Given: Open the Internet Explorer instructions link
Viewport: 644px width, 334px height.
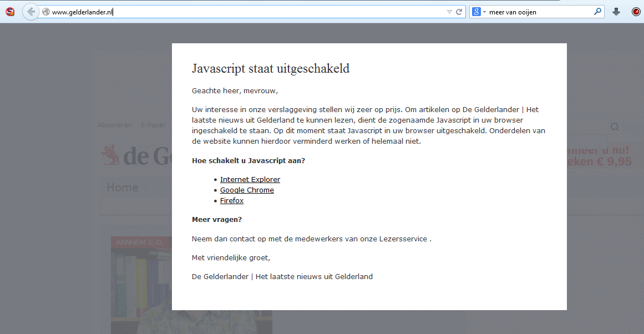Looking at the screenshot, I should (x=250, y=180).
